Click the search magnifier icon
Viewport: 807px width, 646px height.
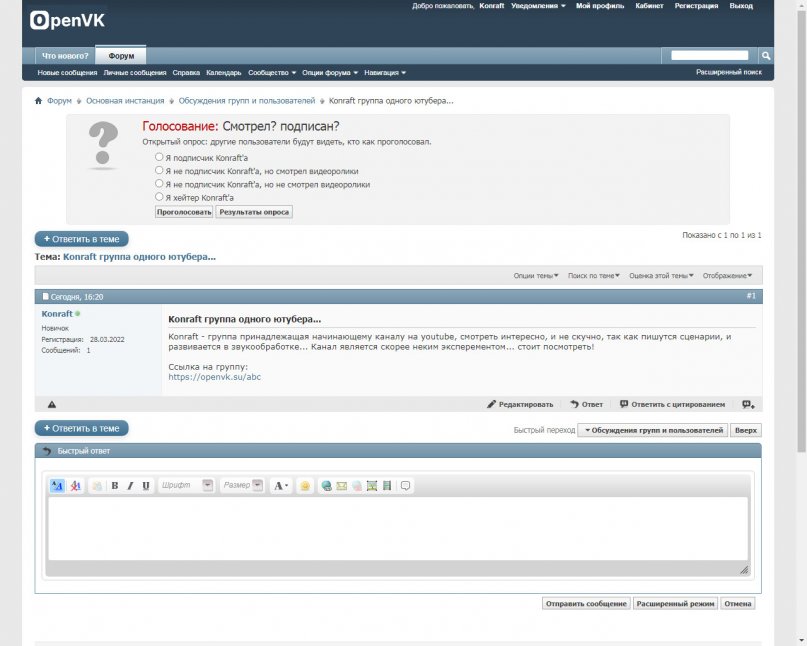coord(765,56)
